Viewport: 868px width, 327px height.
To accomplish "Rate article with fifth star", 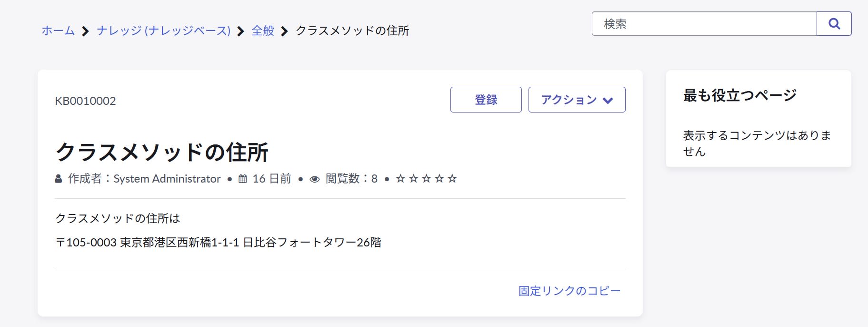I will pos(452,179).
